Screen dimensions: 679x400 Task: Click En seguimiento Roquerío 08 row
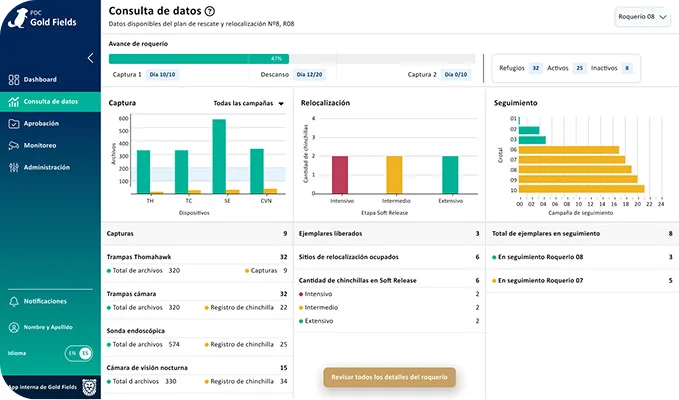click(x=582, y=257)
